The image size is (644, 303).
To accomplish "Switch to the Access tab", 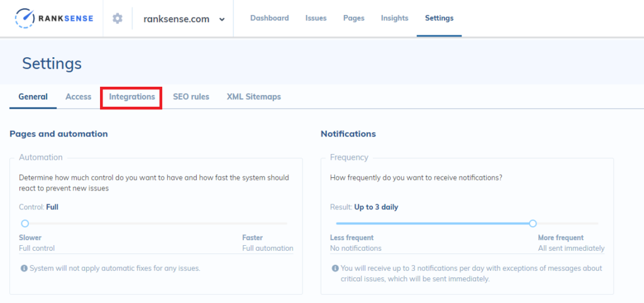I will coord(78,97).
